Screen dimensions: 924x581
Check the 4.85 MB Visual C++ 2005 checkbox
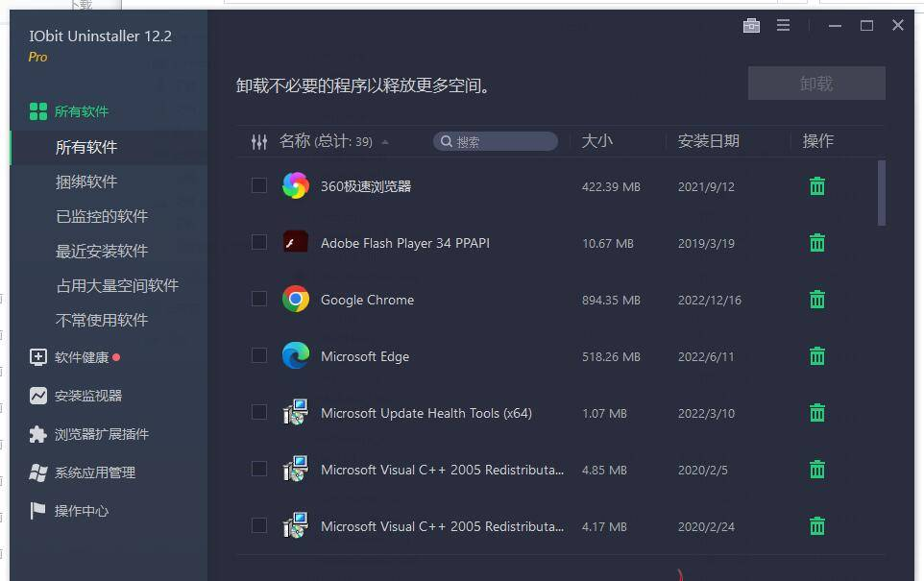pyautogui.click(x=259, y=469)
